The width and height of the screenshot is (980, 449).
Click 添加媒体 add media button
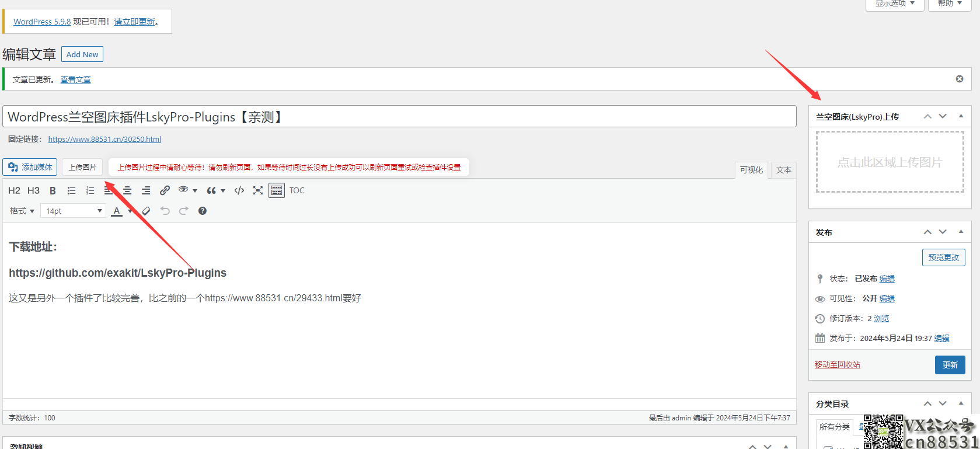[30, 167]
